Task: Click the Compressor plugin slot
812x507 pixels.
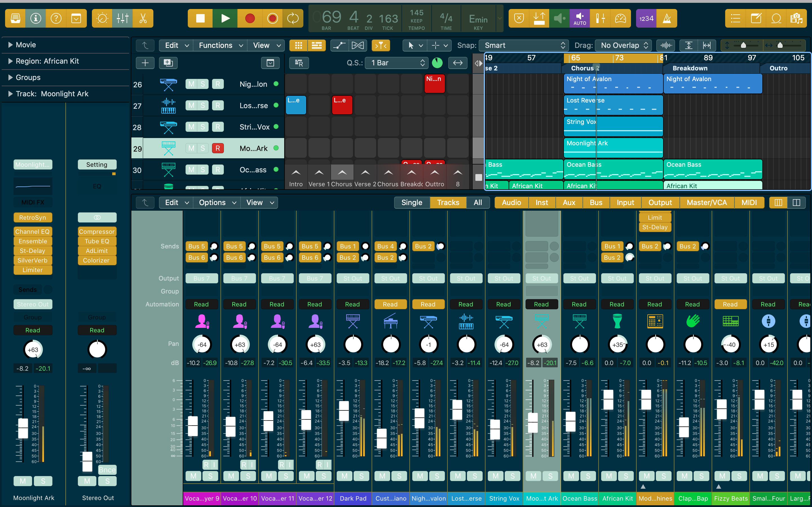Action: (x=97, y=232)
